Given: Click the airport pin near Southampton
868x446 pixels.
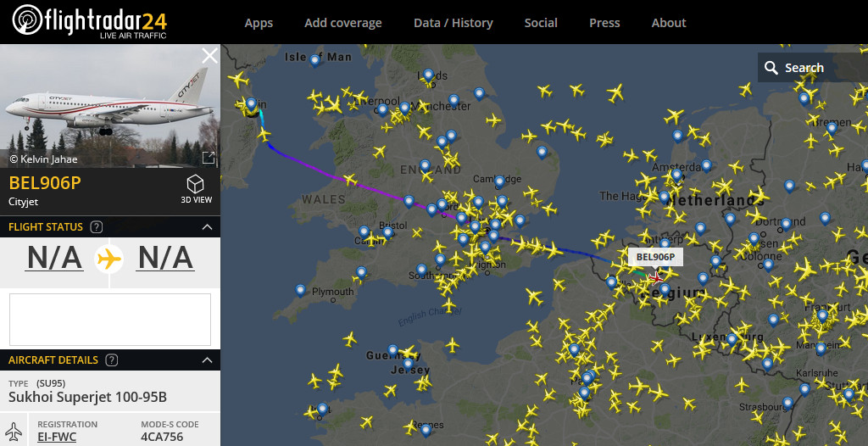Looking at the screenshot, I should (x=422, y=270).
